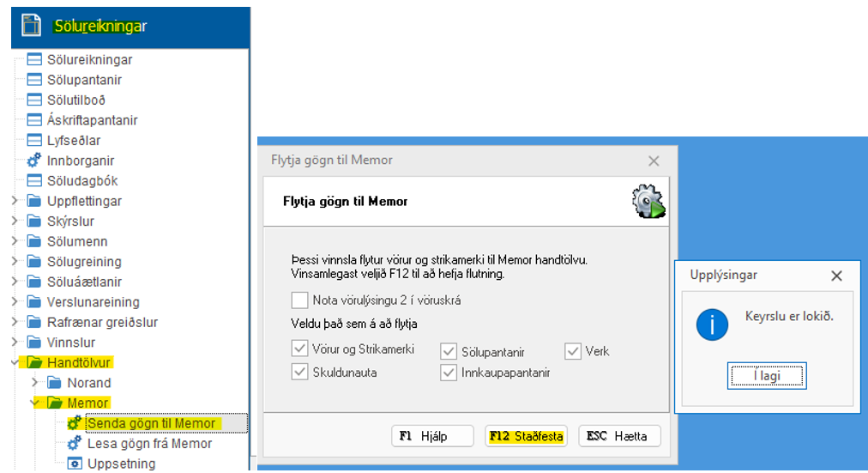This screenshot has width=868, height=473.
Task: Toggle the Vörur og Strikamerki checkbox
Action: pos(299,349)
